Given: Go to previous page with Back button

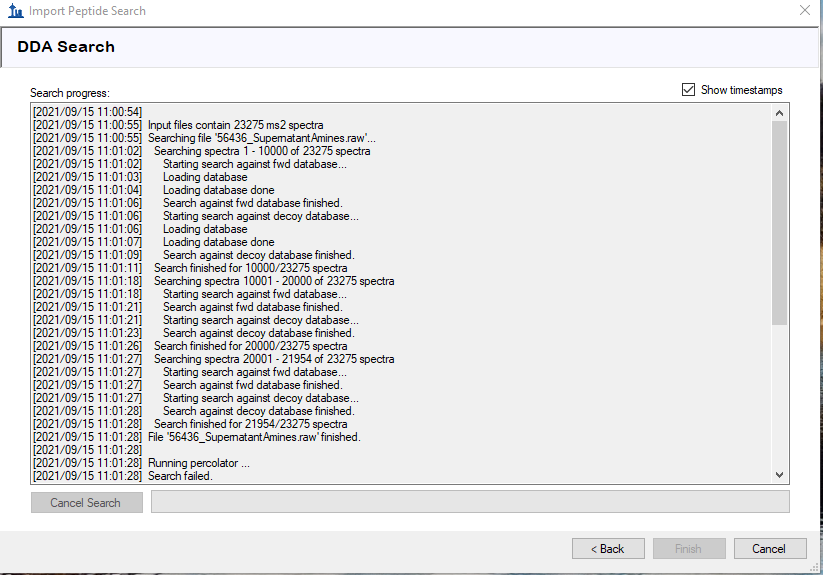Looking at the screenshot, I should [608, 549].
